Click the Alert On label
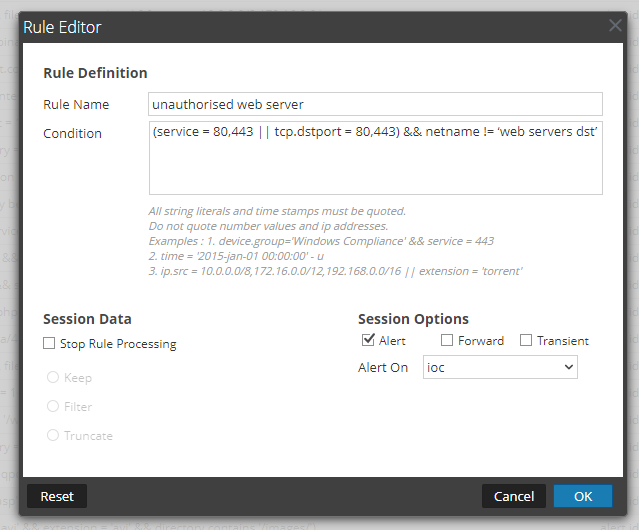 tap(383, 368)
